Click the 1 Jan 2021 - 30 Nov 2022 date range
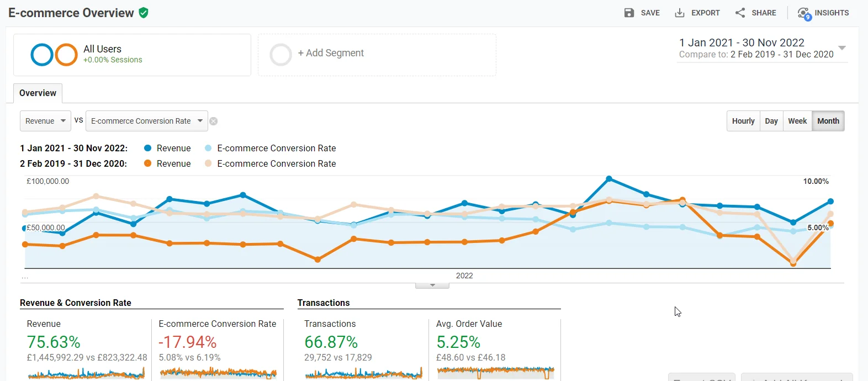 click(742, 43)
